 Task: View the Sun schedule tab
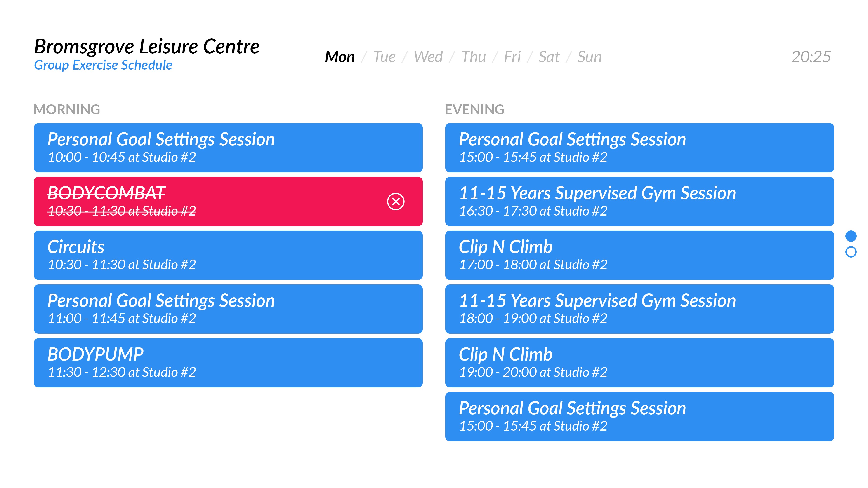(589, 56)
